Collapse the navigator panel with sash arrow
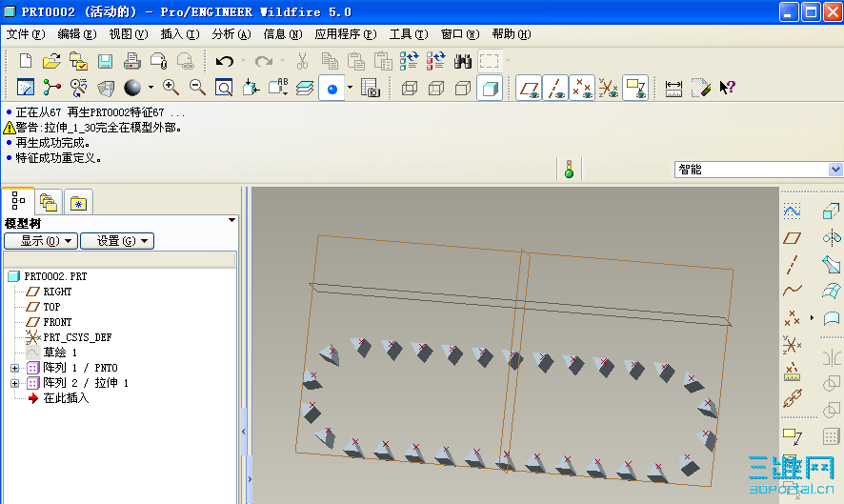Screen dimensions: 844x504 point(244,432)
